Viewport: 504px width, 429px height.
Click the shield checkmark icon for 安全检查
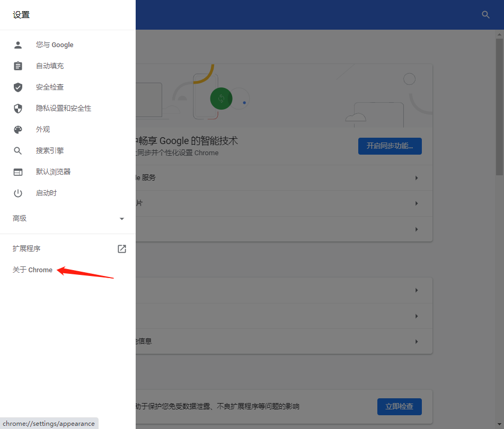click(x=18, y=87)
